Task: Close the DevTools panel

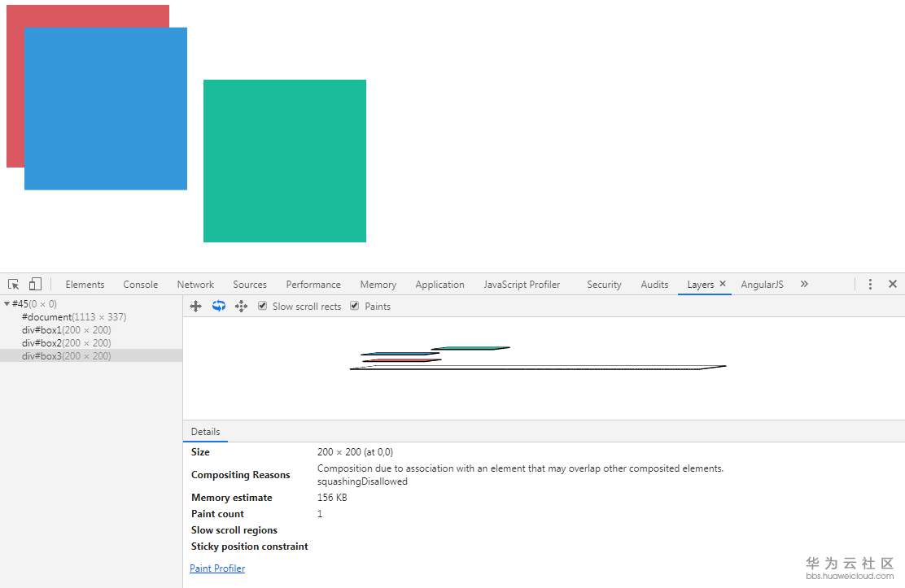Action: pyautogui.click(x=893, y=284)
